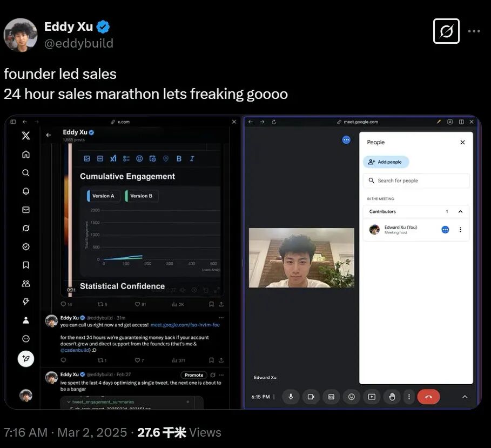The image size is (491, 448).
Task: Toggle the microphone in Meet
Action: pos(291,397)
